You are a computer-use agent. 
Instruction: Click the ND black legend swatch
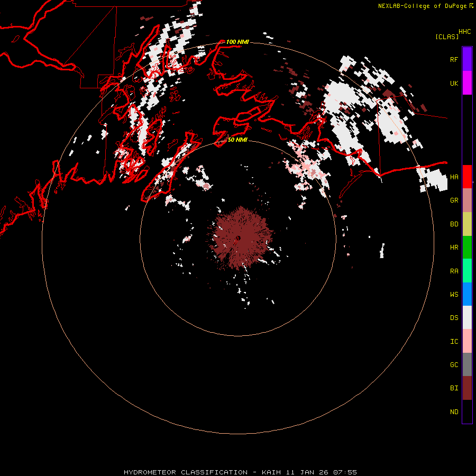tap(467, 411)
